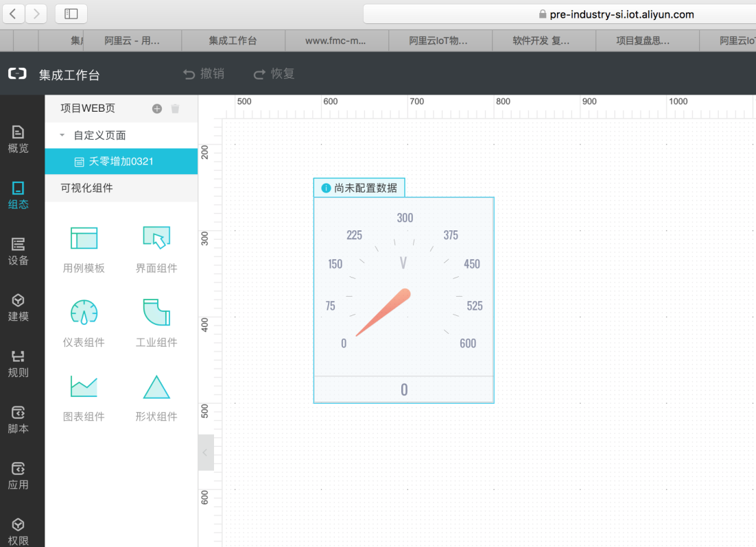Add a new page with plus icon
The image size is (756, 547).
156,108
